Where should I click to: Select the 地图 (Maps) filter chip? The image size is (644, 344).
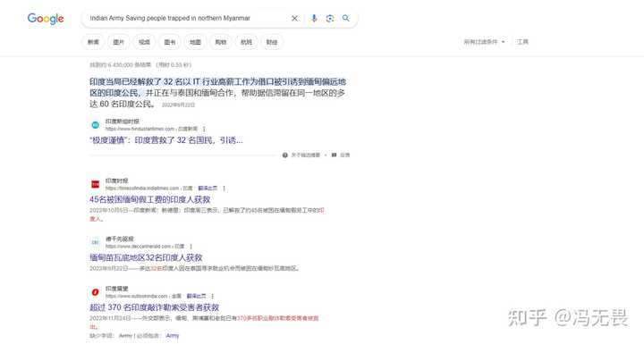coord(195,42)
